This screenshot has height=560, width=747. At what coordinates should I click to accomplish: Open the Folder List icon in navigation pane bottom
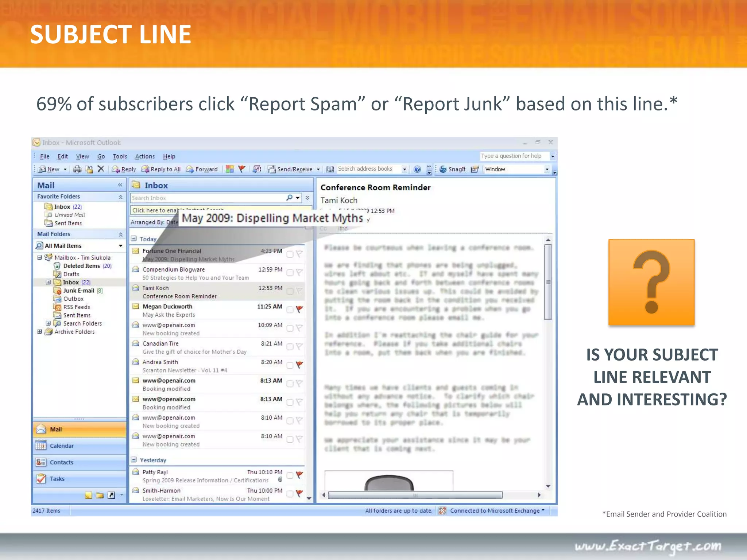click(100, 495)
